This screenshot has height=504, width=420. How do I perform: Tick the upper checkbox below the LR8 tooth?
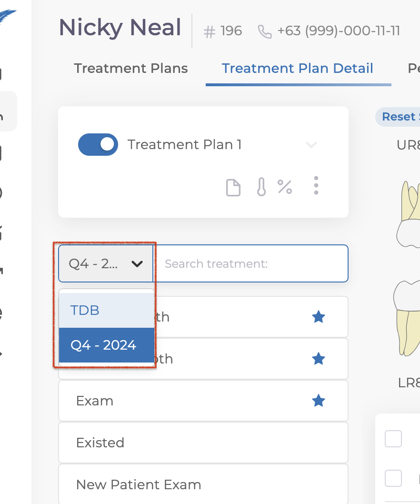click(393, 439)
